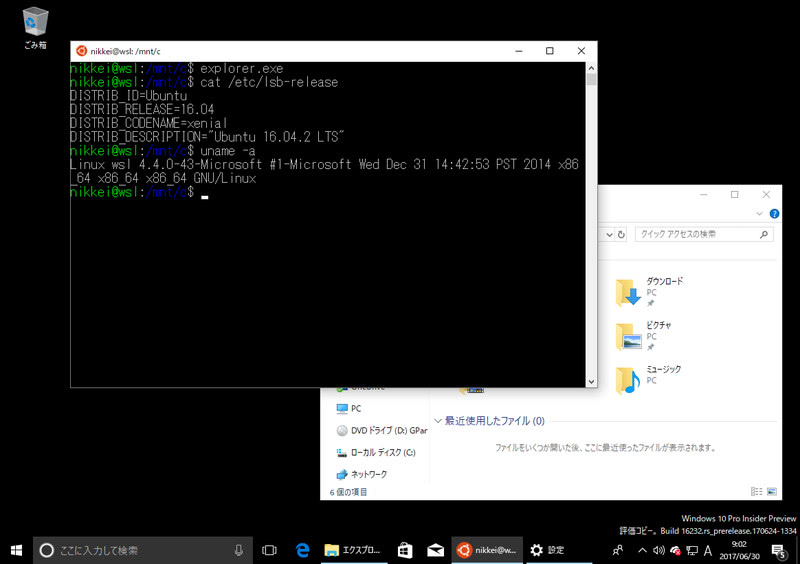
Task: Open the Windows Start menu
Action: click(x=16, y=550)
